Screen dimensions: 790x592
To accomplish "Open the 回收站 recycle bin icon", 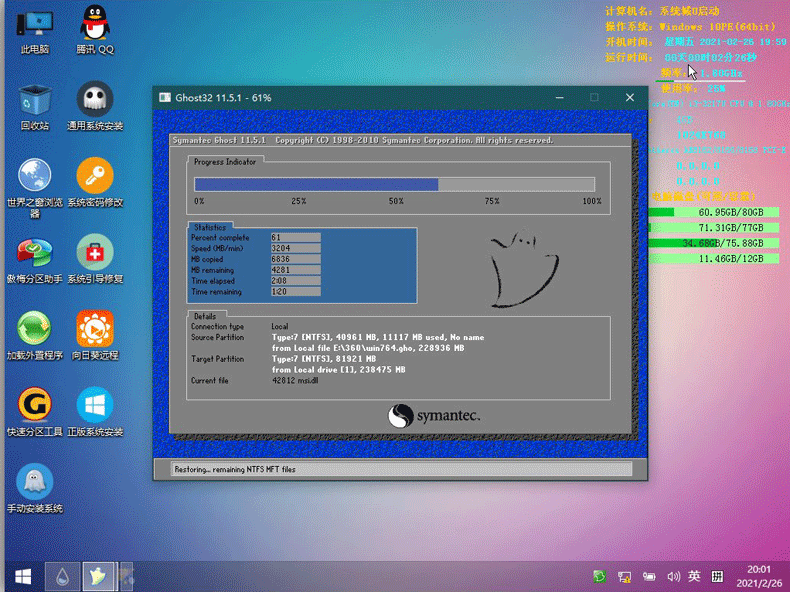I will click(35, 100).
